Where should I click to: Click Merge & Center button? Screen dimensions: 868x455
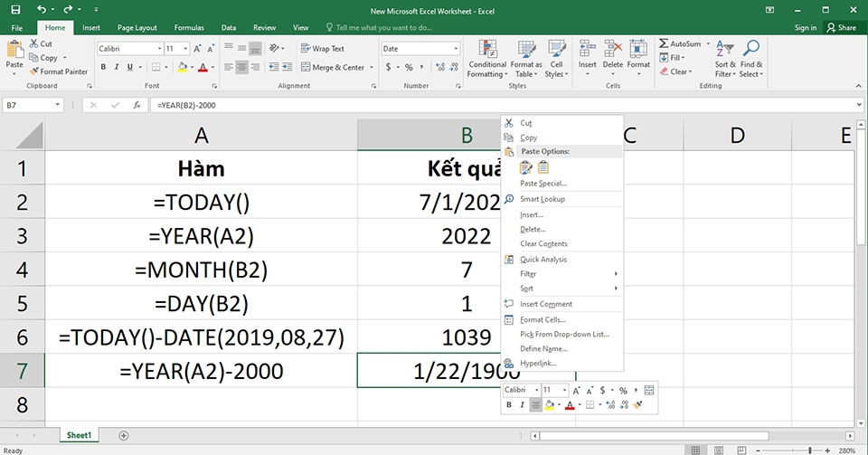[x=334, y=67]
